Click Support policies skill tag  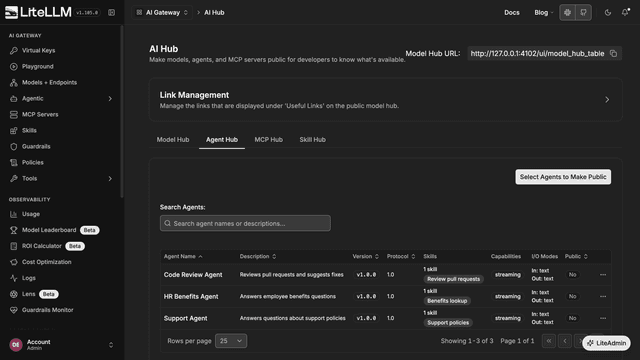(448, 322)
